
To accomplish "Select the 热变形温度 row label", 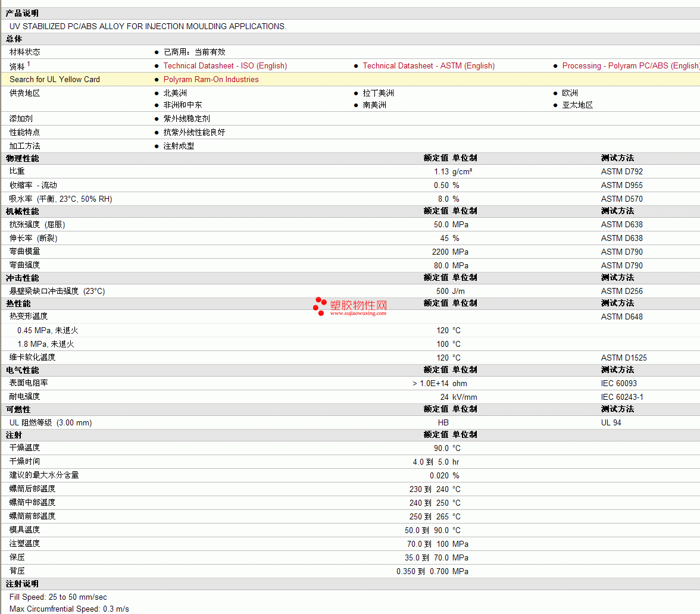I will tap(29, 317).
